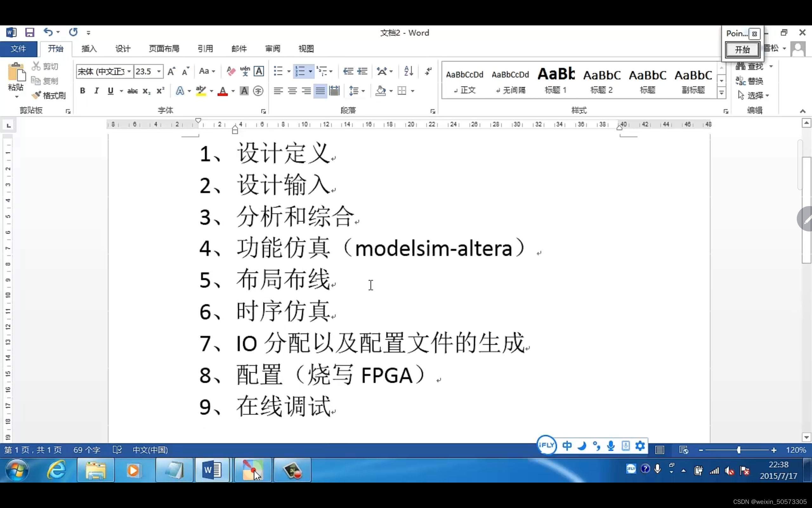Apply the 副标题 subtitle style
This screenshot has width=812, height=508.
(693, 80)
